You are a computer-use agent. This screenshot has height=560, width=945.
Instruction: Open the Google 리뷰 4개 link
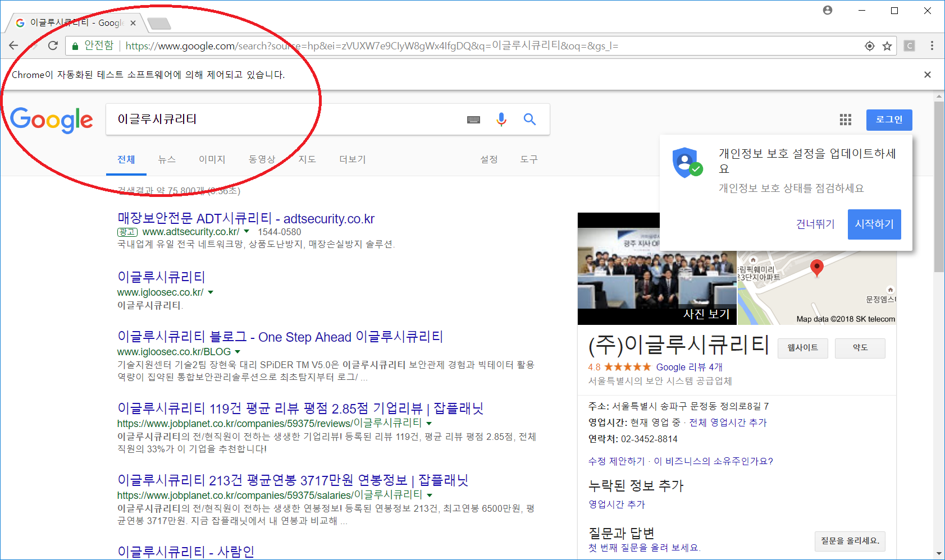[690, 367]
